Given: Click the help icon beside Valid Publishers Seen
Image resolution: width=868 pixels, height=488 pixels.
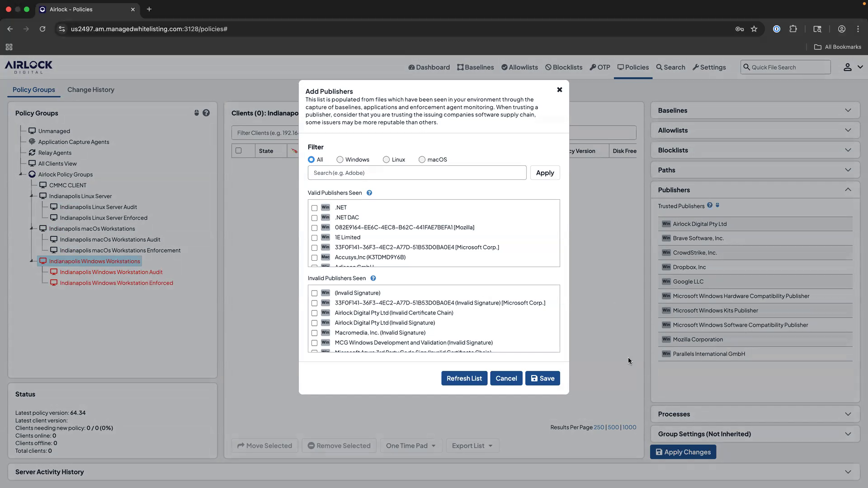Looking at the screenshot, I should click(369, 192).
